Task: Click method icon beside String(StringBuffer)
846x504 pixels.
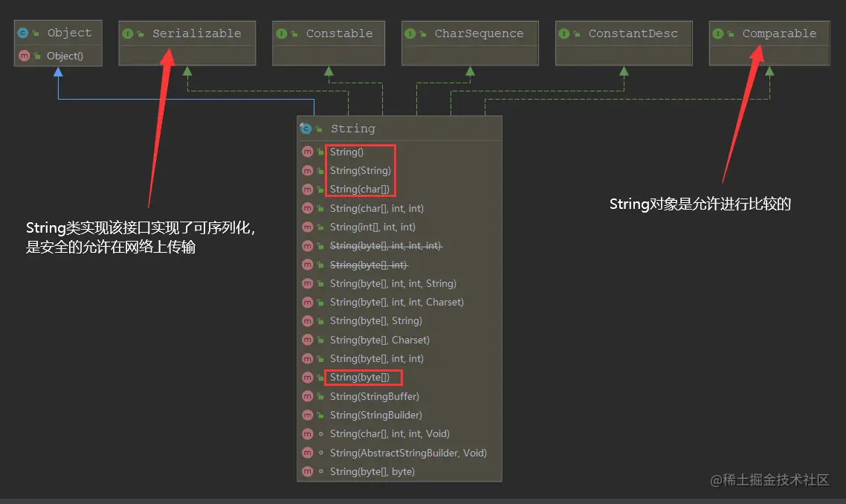Action: pyautogui.click(x=308, y=396)
